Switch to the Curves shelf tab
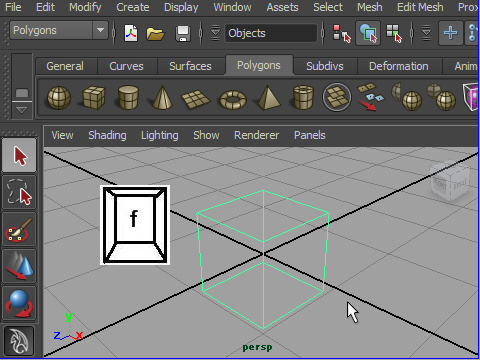This screenshot has height=360, width=480. [126, 66]
